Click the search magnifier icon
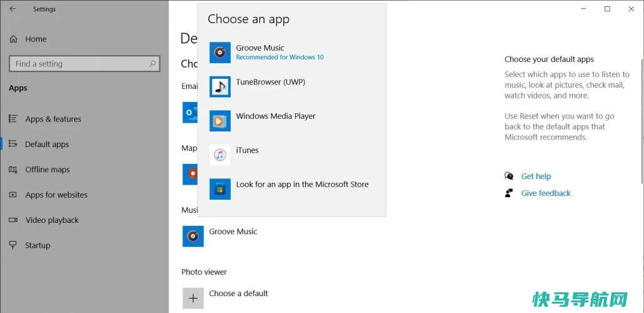 pos(153,64)
